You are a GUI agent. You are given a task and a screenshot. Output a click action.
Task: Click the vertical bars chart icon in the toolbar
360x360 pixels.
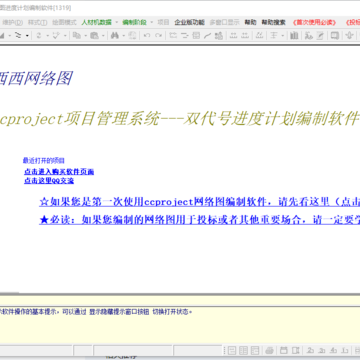click(x=294, y=35)
